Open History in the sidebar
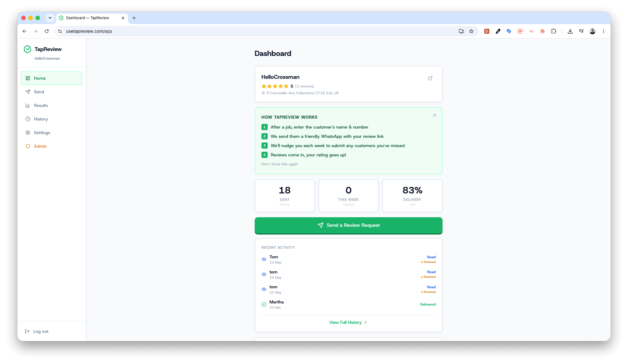Viewport: 628px width, 364px height. (52, 119)
